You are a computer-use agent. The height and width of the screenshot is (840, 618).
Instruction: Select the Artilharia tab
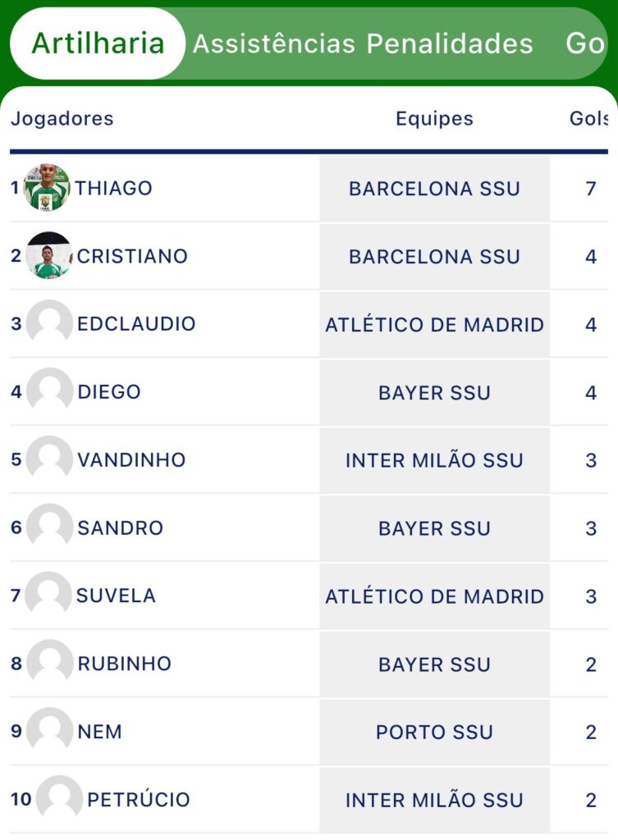pyautogui.click(x=98, y=43)
